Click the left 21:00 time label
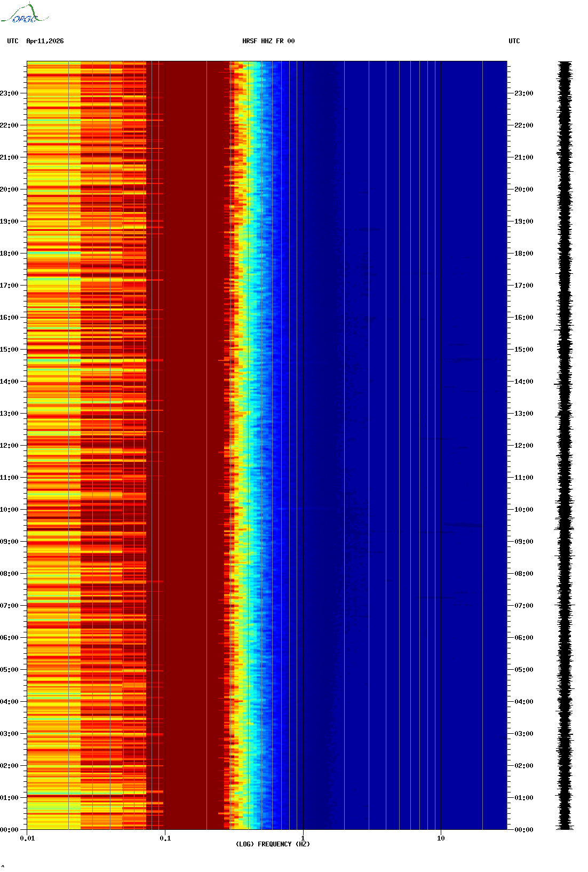Image resolution: width=588 pixels, height=872 pixels. click(9, 157)
